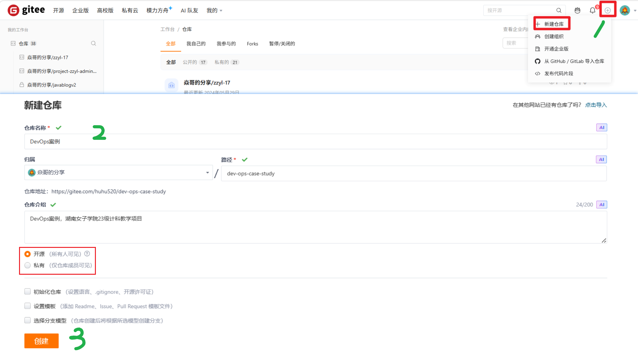Switch to the 全部 repositories tab
The height and width of the screenshot is (364, 638).
coord(171,44)
